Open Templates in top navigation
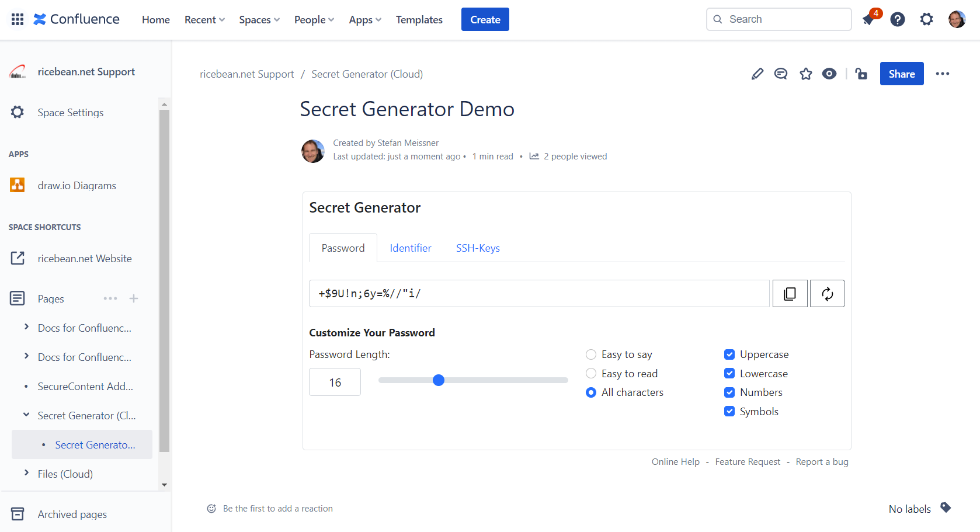The width and height of the screenshot is (980, 532). [419, 19]
